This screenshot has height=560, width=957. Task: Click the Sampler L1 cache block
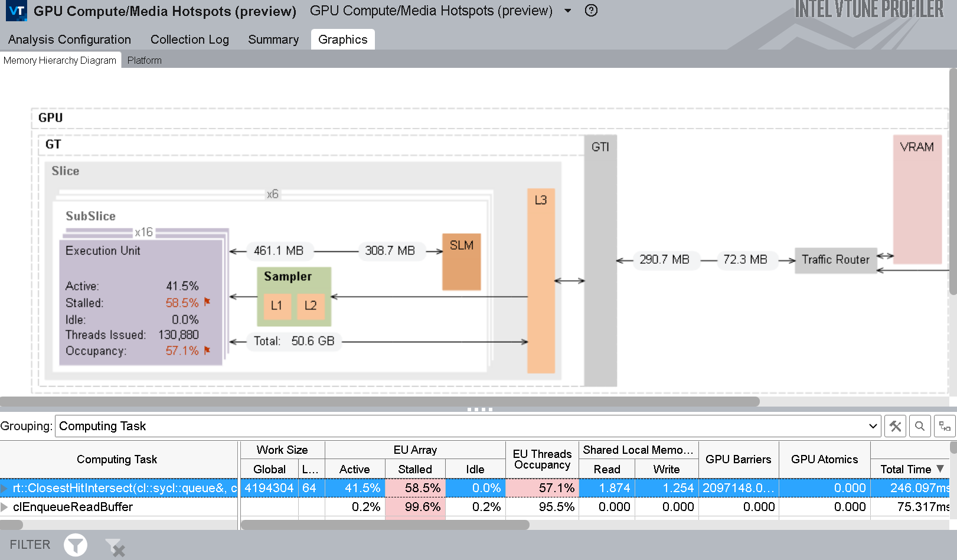pos(277,306)
